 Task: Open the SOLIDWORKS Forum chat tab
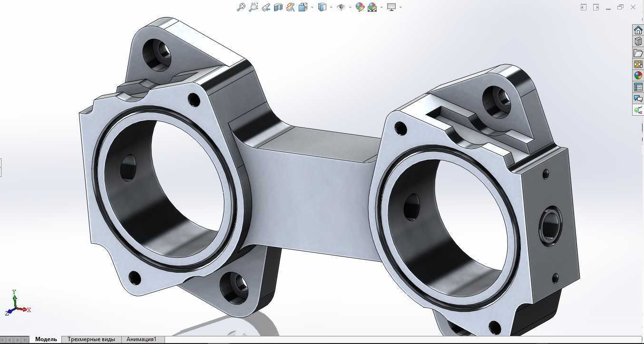[x=638, y=98]
